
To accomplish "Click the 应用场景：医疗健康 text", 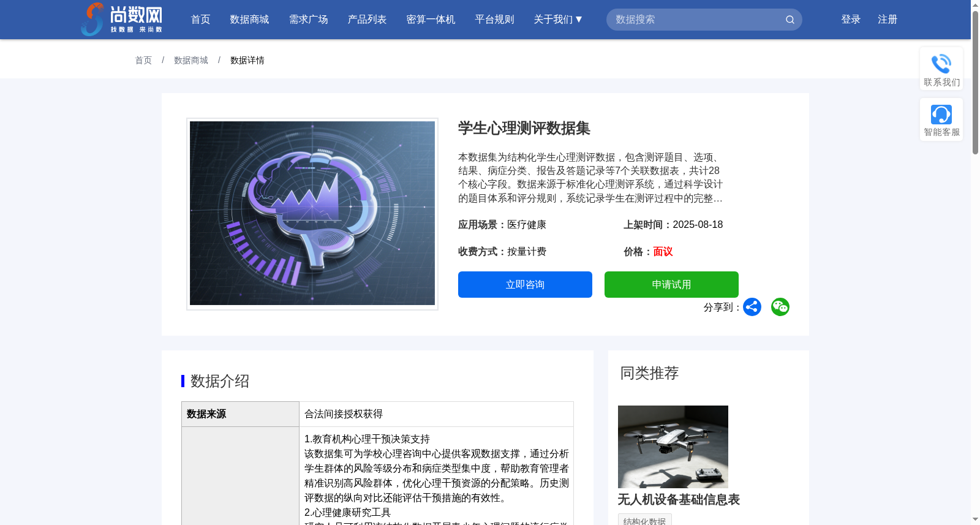I will (x=502, y=224).
